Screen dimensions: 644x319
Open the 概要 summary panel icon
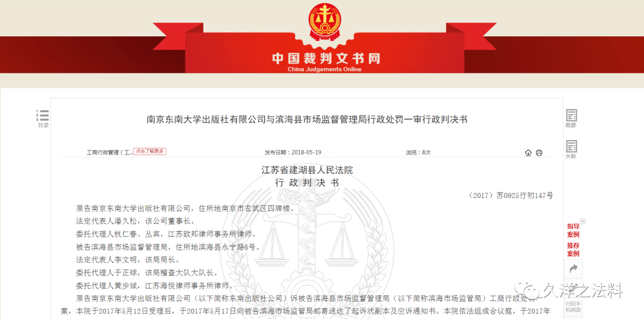click(x=571, y=119)
